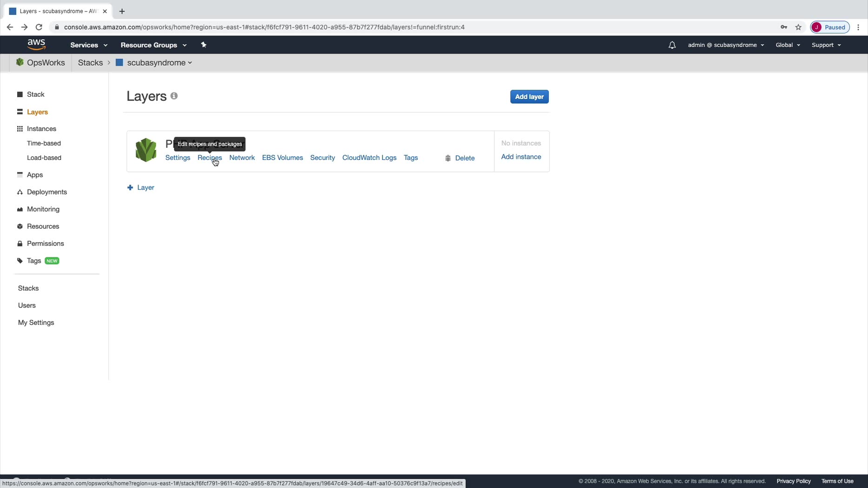This screenshot has height=488, width=868.
Task: Click the green layer logo icon
Action: [x=146, y=150]
